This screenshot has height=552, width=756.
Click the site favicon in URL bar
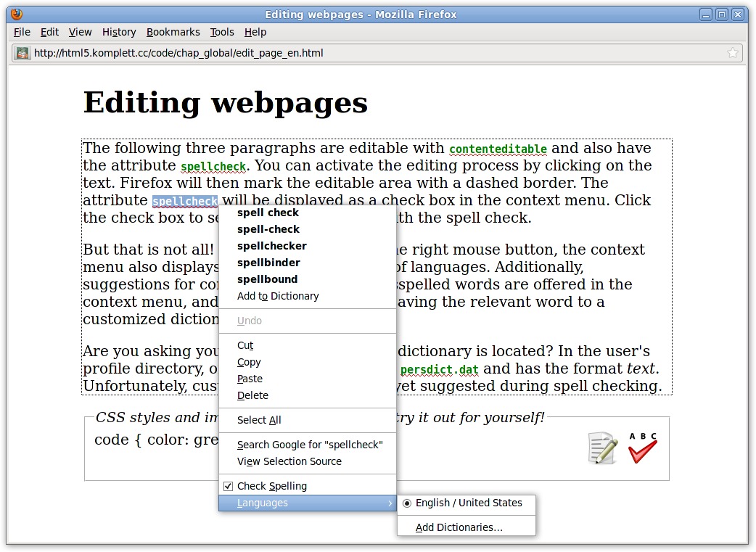click(x=23, y=53)
